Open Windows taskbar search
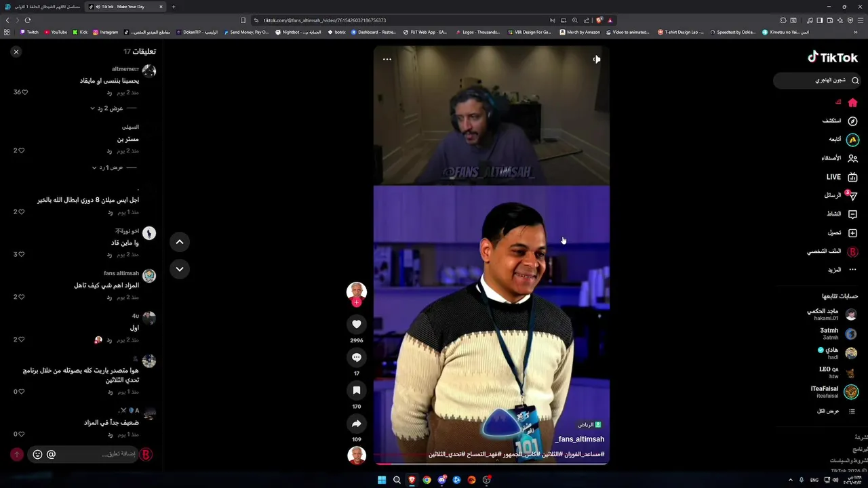Screen dimensions: 868x488 [397, 480]
